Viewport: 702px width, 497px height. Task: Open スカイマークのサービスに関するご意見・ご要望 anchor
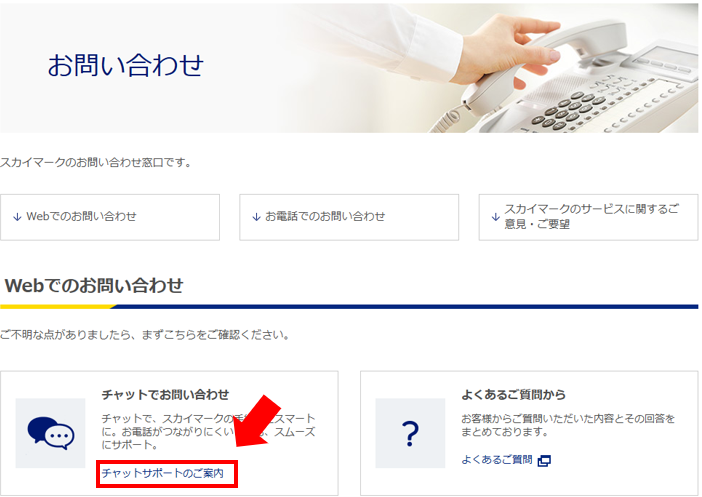[588, 217]
